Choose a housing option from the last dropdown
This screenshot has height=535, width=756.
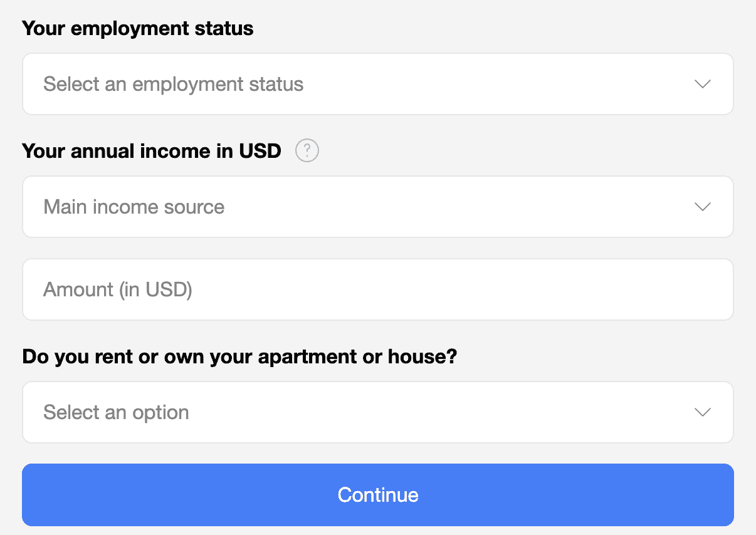click(x=377, y=412)
